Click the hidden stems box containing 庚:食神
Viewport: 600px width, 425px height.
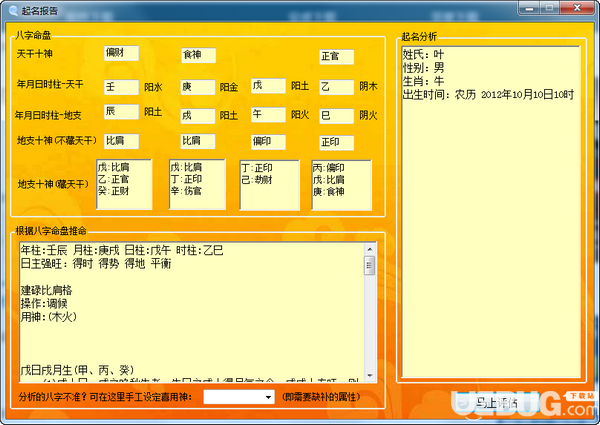tap(341, 185)
